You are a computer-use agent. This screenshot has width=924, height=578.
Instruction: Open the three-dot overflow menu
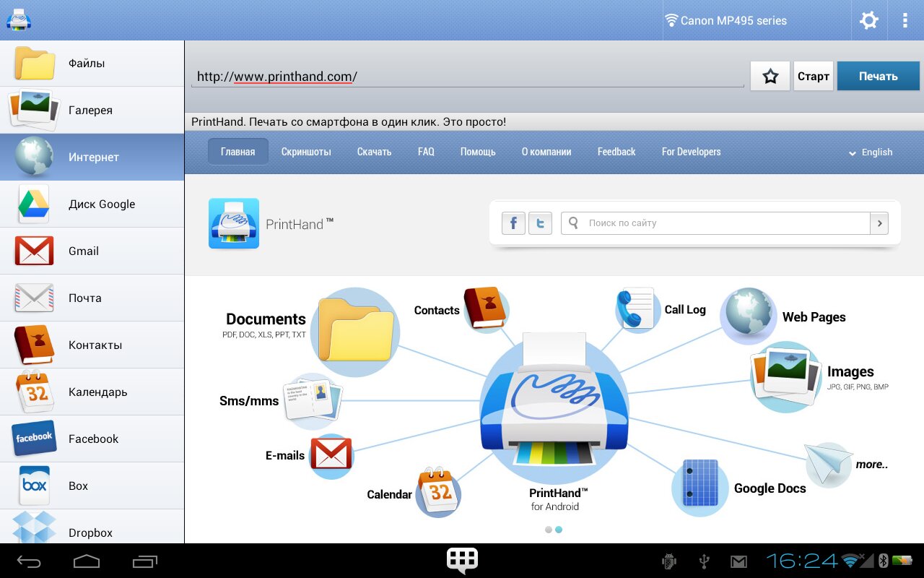tap(905, 20)
